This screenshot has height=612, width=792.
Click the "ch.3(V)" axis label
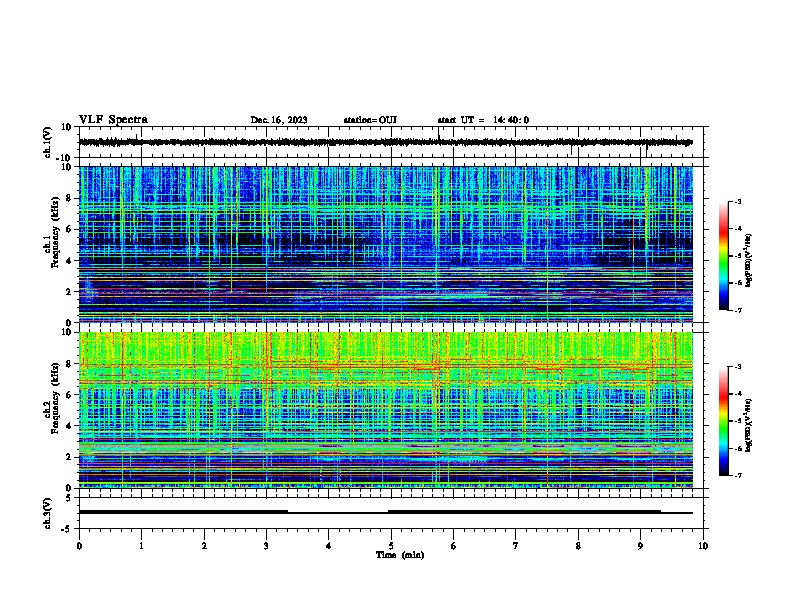(x=48, y=513)
